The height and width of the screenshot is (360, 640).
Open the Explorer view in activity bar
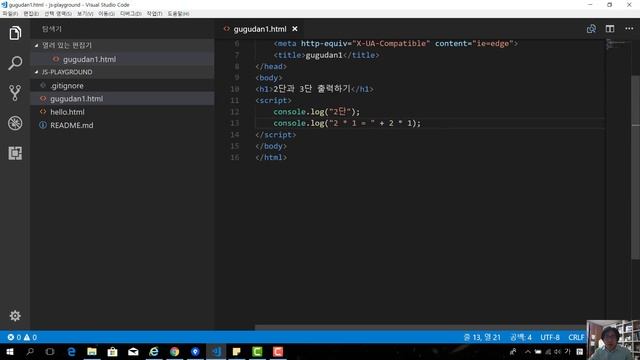[x=15, y=33]
